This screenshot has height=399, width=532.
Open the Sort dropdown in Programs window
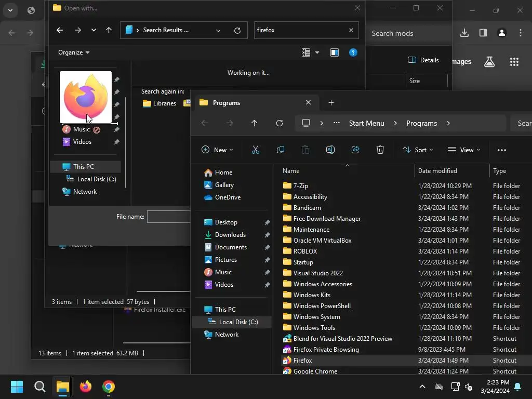pos(417,150)
